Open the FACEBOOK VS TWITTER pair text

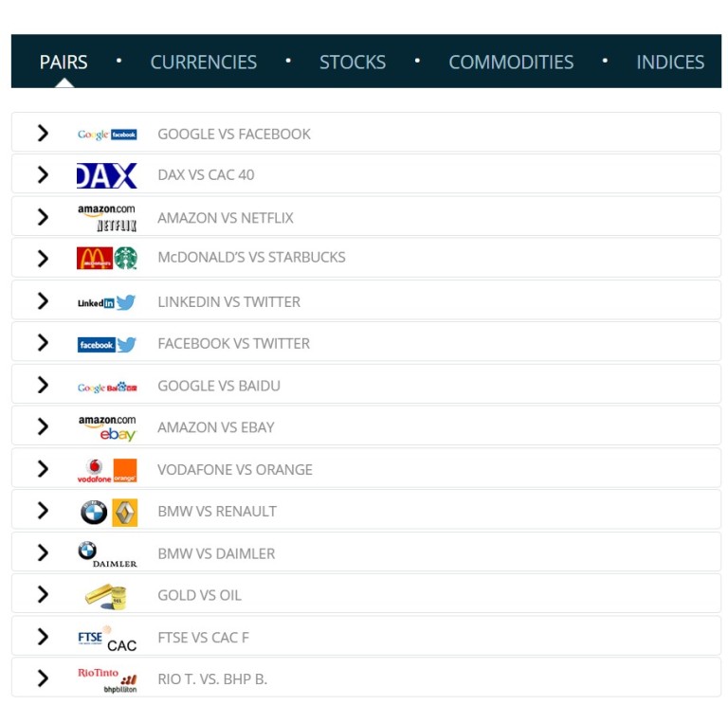click(x=233, y=344)
